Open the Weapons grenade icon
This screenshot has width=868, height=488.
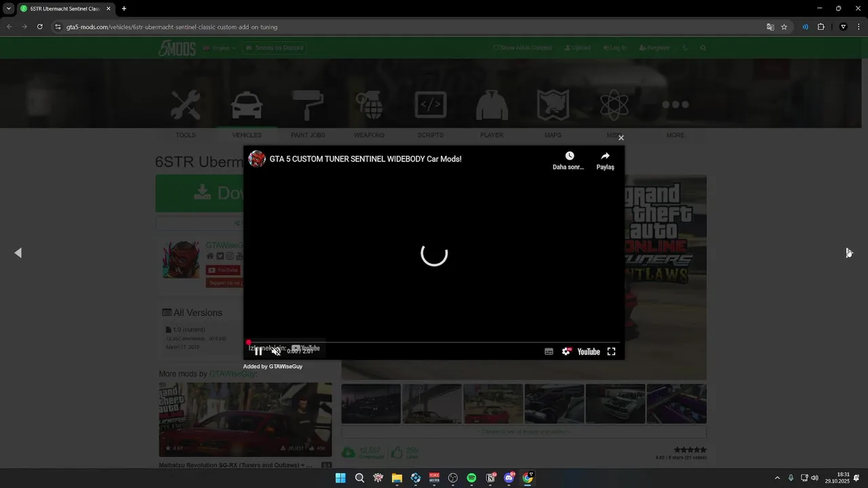click(x=370, y=105)
